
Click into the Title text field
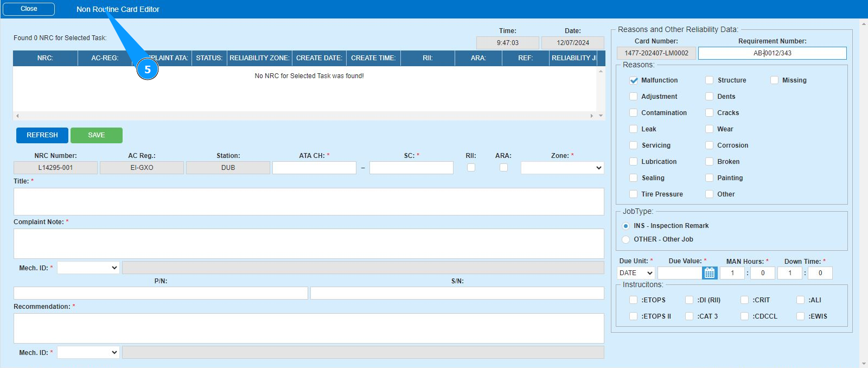coord(308,201)
